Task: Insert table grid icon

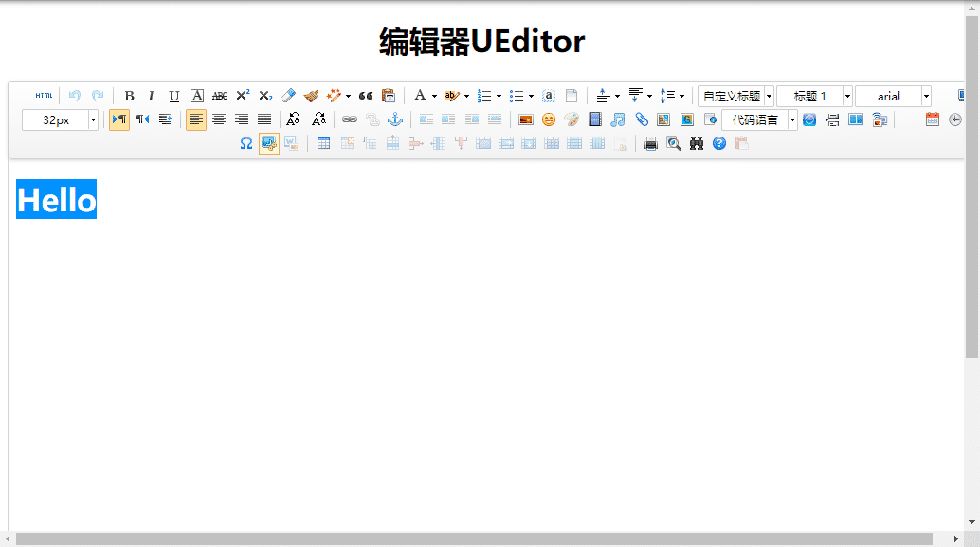Action: tap(324, 144)
